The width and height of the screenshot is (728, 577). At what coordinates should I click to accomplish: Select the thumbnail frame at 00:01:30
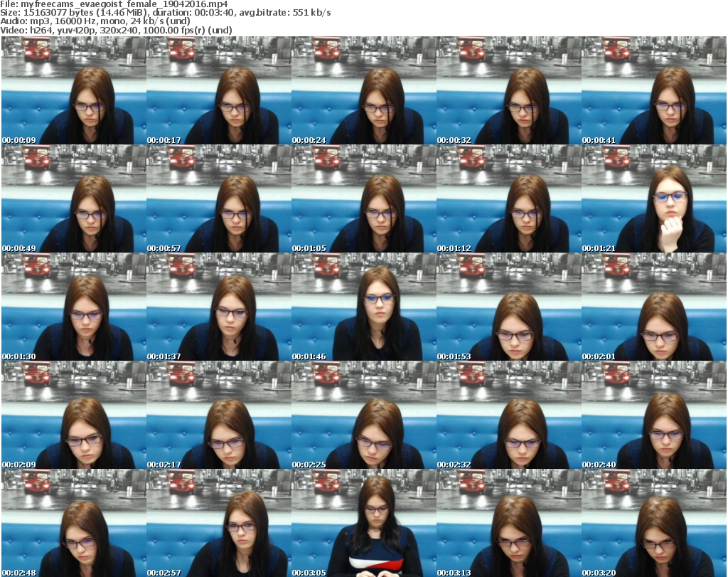pyautogui.click(x=73, y=307)
